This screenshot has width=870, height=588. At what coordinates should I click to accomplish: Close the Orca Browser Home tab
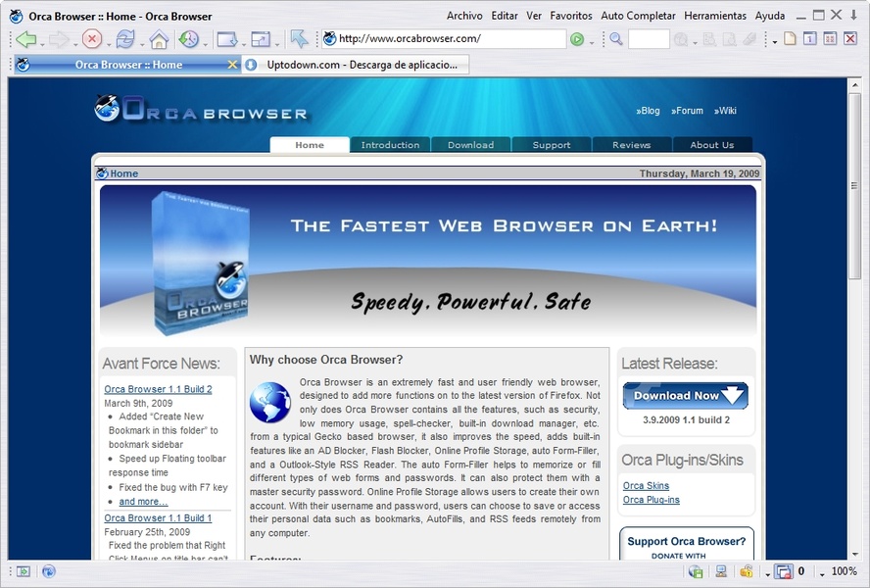coord(233,65)
